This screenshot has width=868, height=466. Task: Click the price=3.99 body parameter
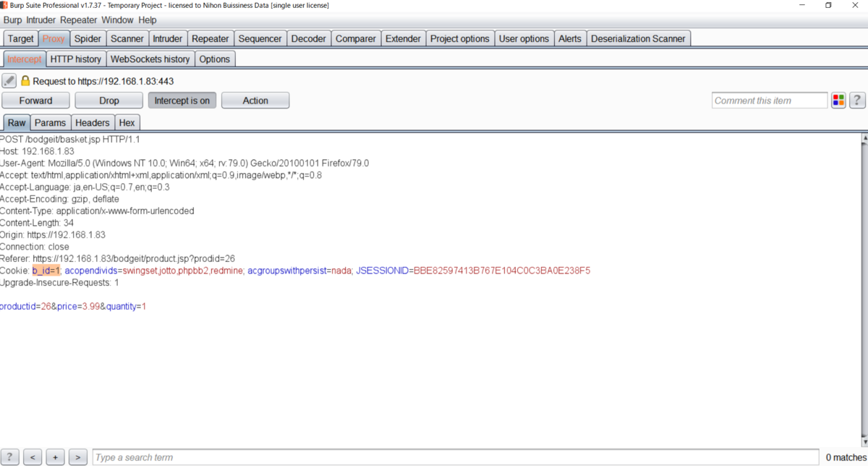coord(78,307)
